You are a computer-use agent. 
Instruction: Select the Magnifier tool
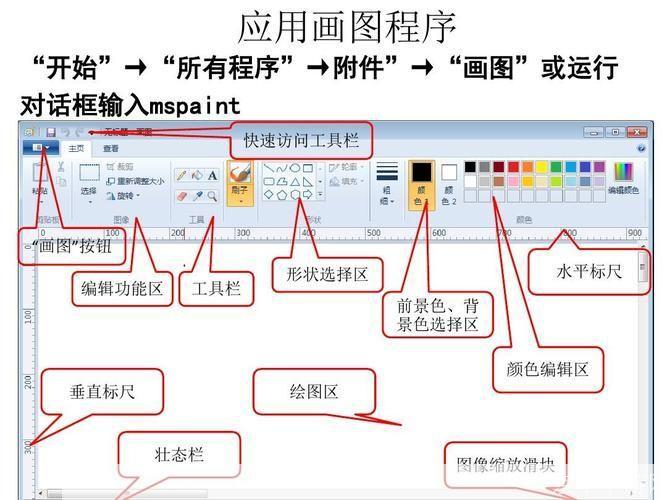212,196
